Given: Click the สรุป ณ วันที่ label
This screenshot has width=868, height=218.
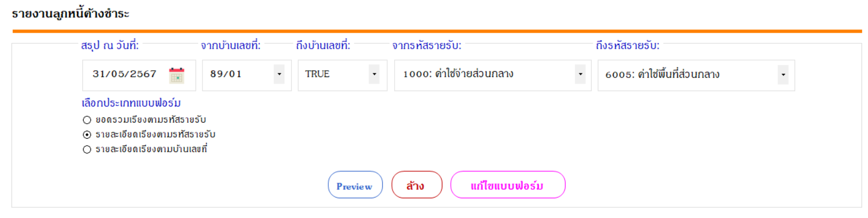Looking at the screenshot, I should tap(110, 46).
